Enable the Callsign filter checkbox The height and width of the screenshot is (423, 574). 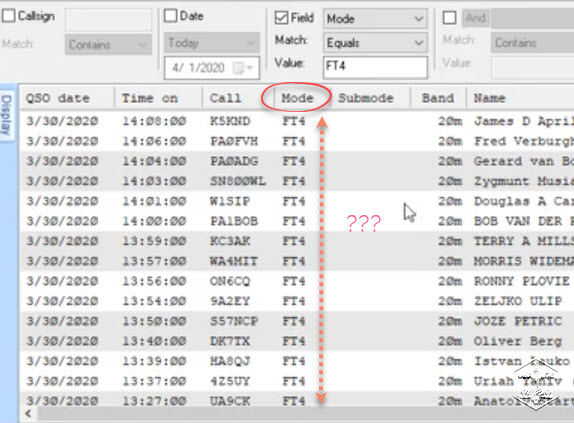click(x=8, y=16)
